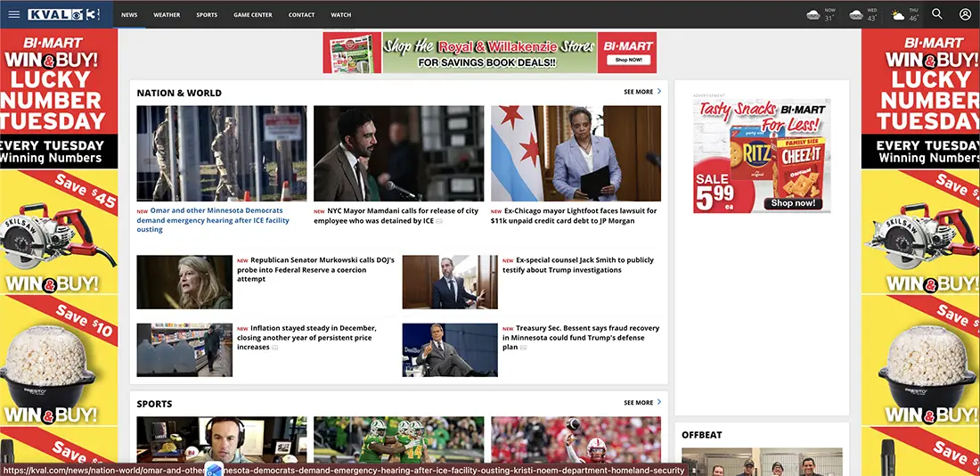Click Shop NOW in the top Bi-Mart banner
Screen dimensions: 980x476
628,60
